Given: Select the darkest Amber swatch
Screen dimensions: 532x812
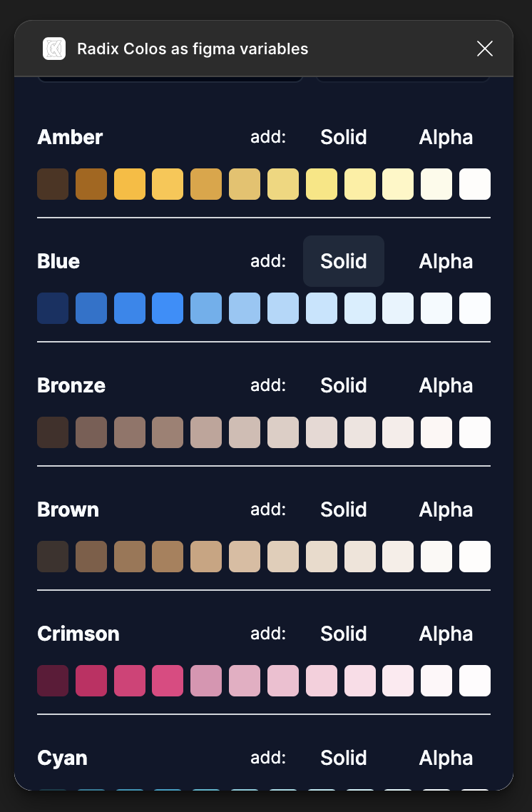Looking at the screenshot, I should tap(53, 184).
